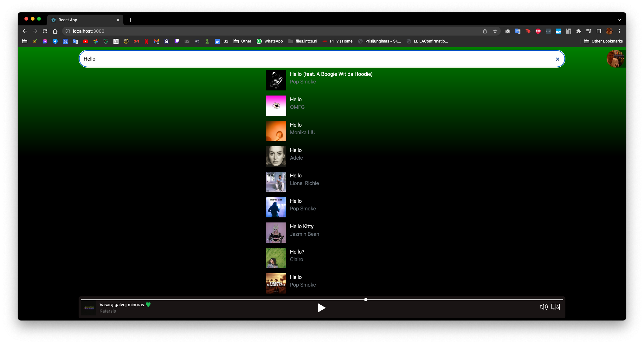644x344 pixels.
Task: Open the YouTube bookmark
Action: pos(86,41)
